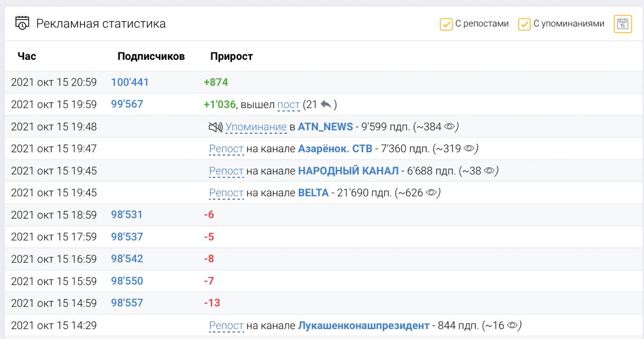Open the "пост" link at 19:59

(x=288, y=105)
